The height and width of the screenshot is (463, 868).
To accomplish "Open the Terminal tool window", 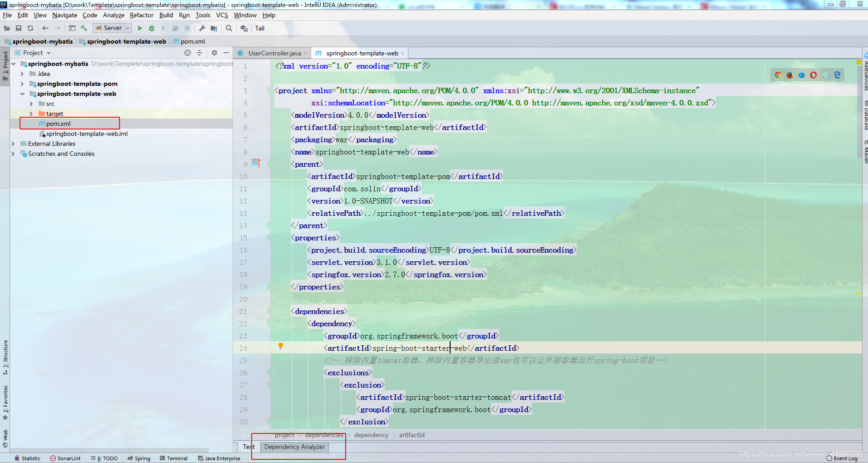I will pos(174,458).
